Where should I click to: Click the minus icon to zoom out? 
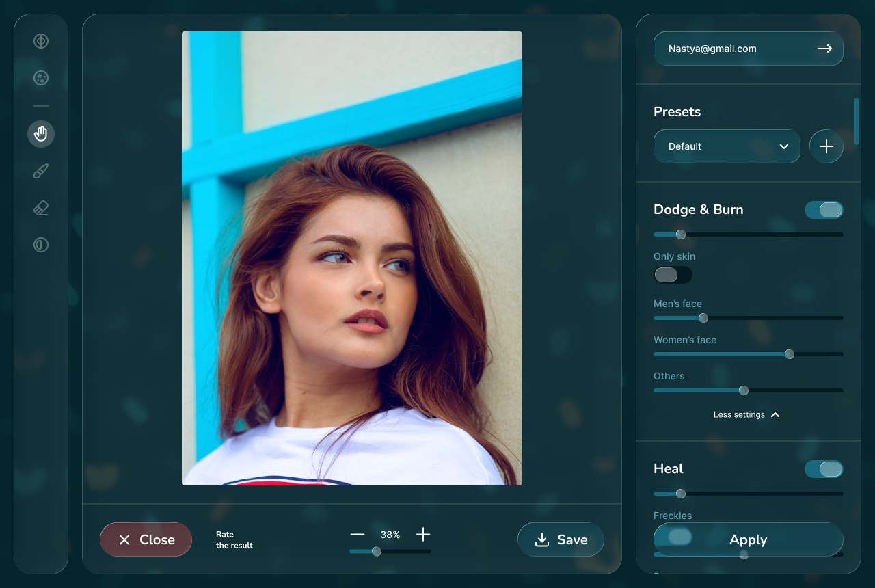pyautogui.click(x=358, y=535)
